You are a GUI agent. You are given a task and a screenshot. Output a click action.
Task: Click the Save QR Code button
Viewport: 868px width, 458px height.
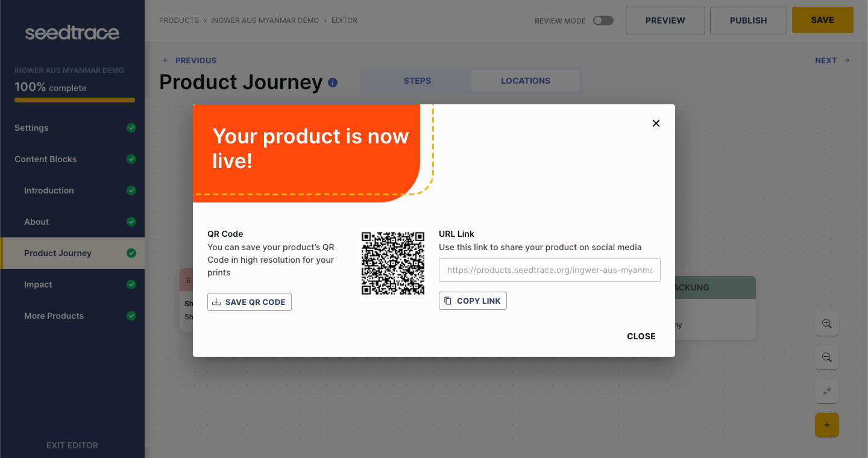click(250, 302)
